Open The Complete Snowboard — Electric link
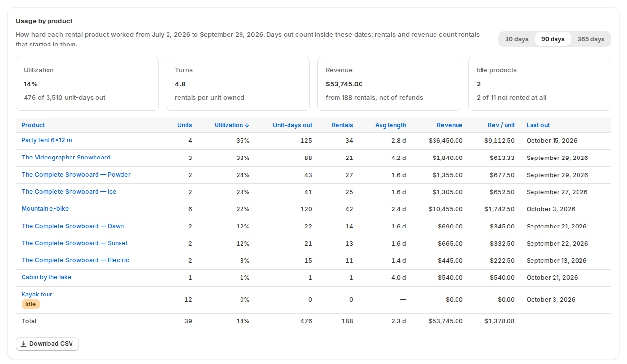This screenshot has height=364, width=627. [x=75, y=260]
